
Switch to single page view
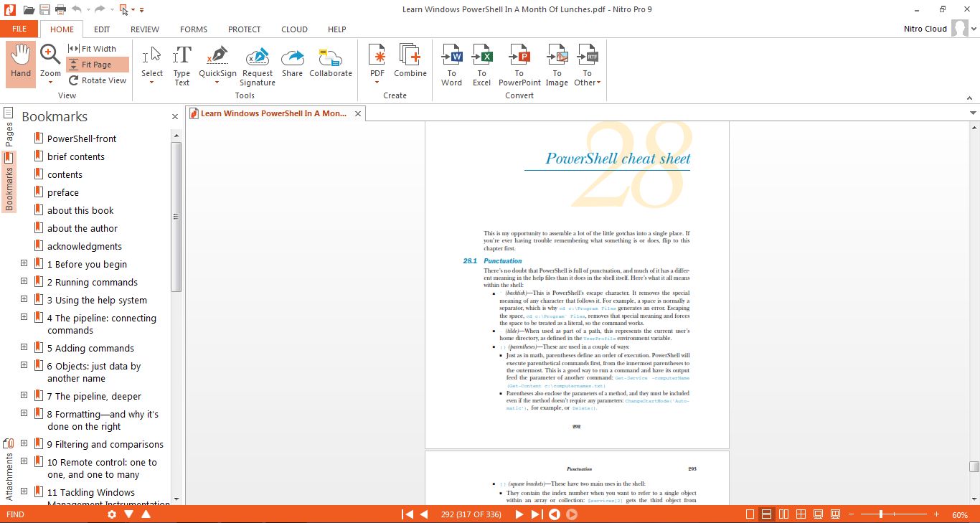[x=750, y=514]
